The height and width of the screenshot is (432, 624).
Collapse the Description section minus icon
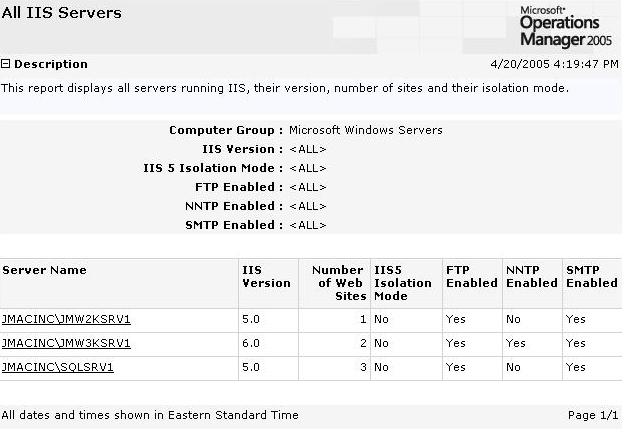click(5, 64)
